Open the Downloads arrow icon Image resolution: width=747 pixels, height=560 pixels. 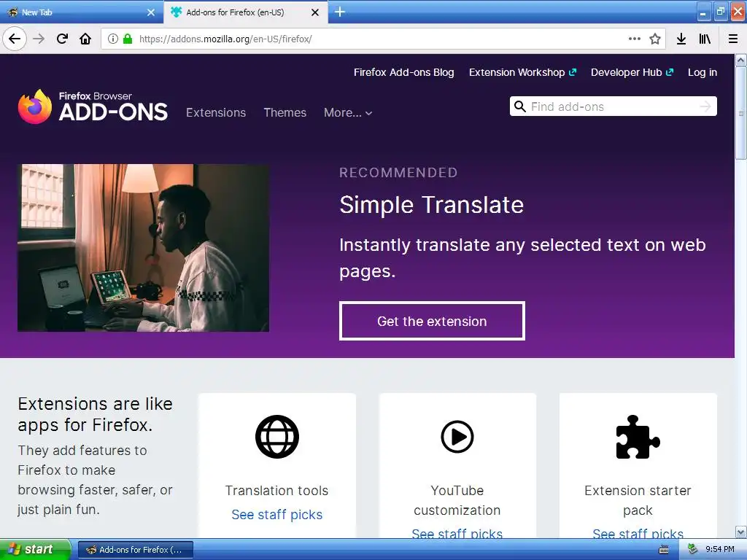tap(681, 39)
